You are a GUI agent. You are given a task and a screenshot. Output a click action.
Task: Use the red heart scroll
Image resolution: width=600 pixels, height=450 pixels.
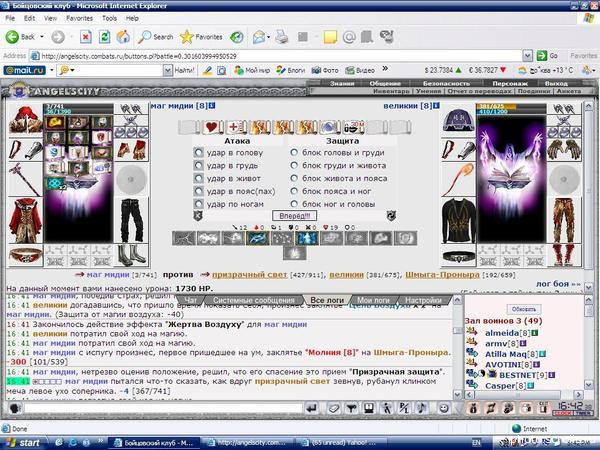[212, 127]
